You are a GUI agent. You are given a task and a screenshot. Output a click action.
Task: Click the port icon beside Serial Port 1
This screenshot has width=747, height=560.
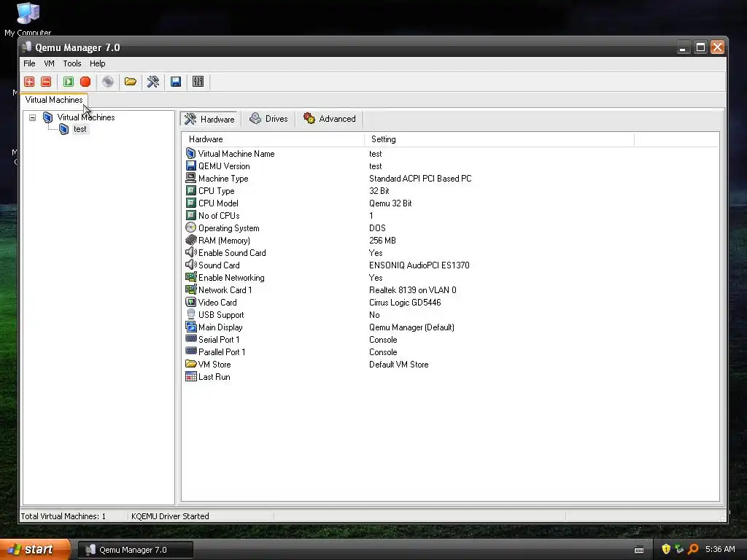[x=191, y=338]
